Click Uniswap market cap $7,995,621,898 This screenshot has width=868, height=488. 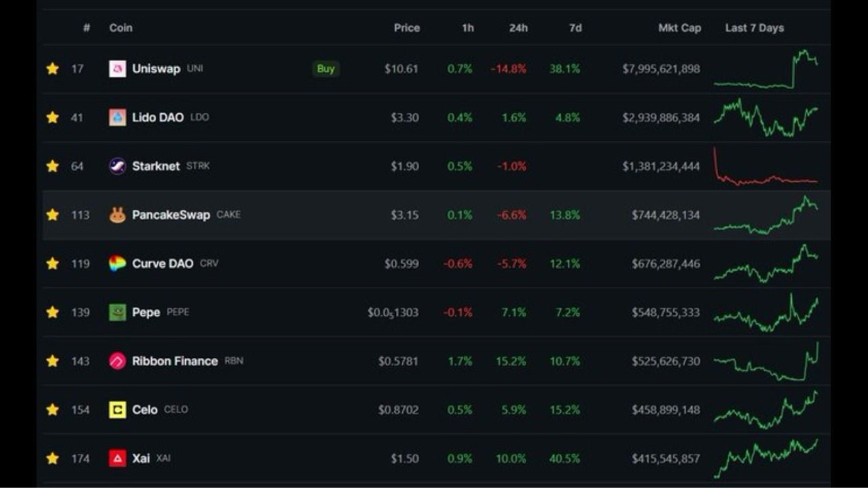coord(661,69)
